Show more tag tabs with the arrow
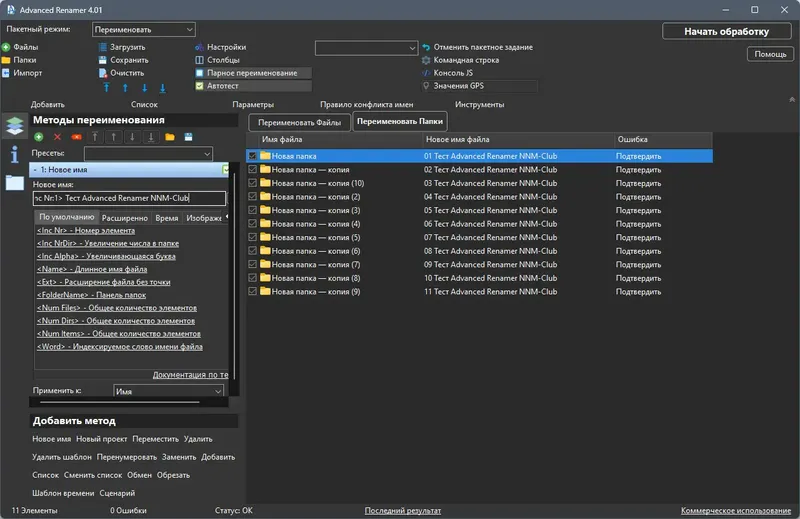The image size is (800, 519). pos(227,217)
